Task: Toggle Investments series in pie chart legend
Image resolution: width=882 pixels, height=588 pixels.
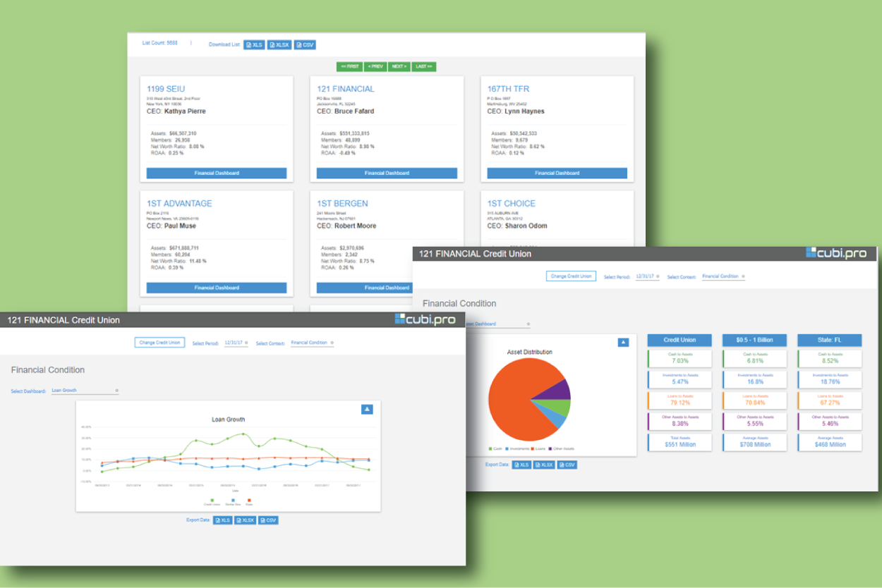Action: coord(518,448)
